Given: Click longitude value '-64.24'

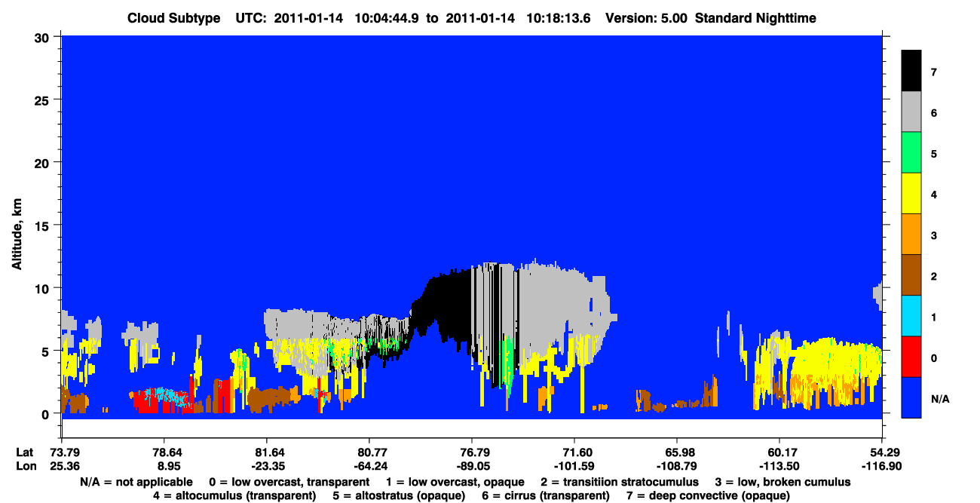Looking at the screenshot, I should click(369, 466).
